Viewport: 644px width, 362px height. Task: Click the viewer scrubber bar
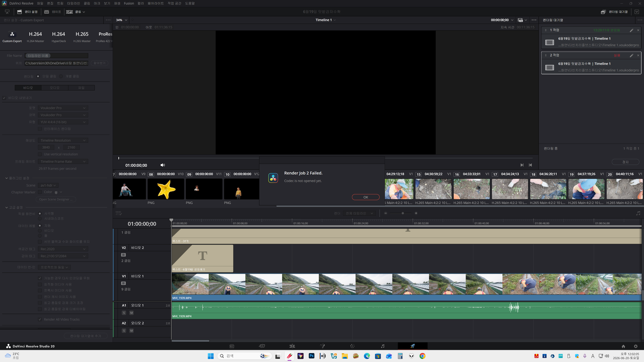coord(325,158)
